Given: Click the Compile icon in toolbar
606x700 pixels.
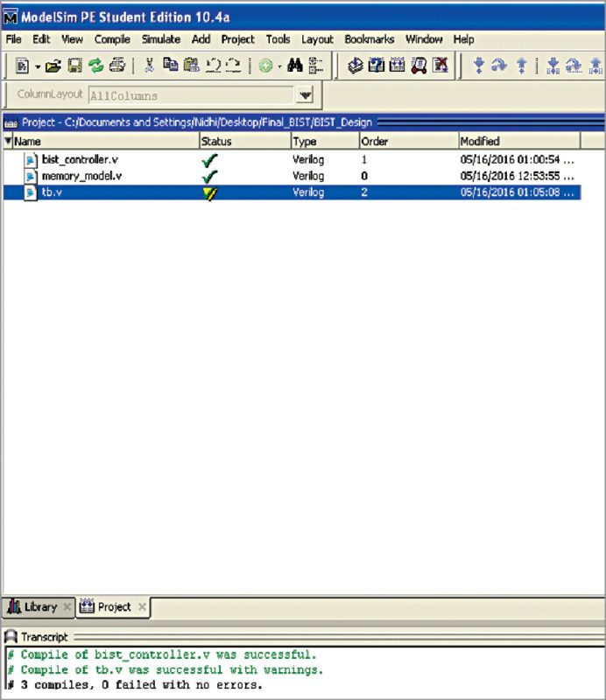Looking at the screenshot, I should (356, 66).
